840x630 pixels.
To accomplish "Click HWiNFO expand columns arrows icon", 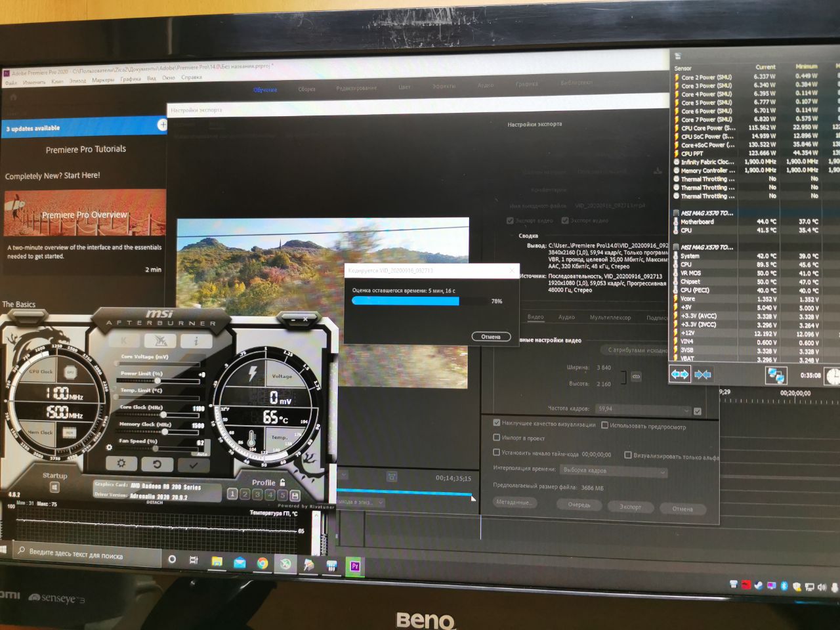I will 679,374.
